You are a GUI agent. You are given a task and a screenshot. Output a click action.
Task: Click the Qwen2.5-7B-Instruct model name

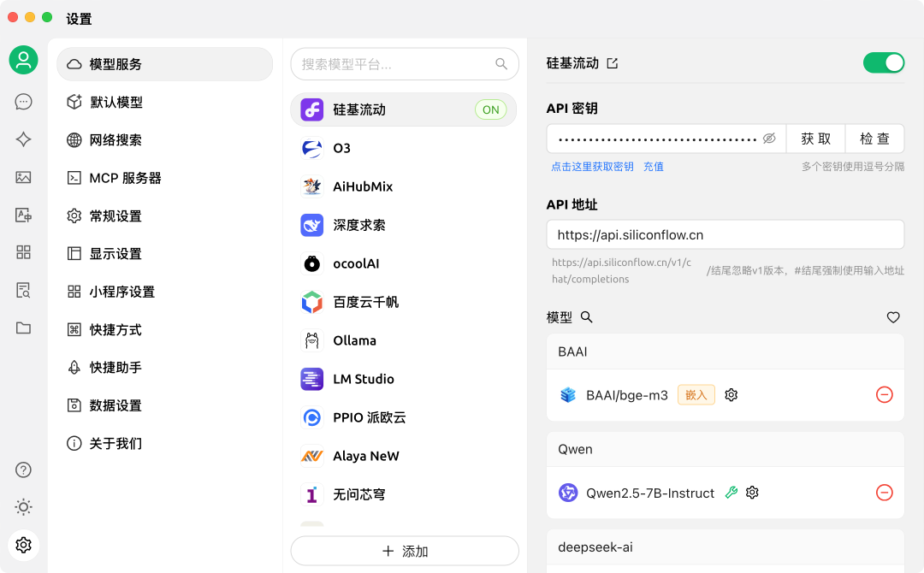[x=650, y=493]
